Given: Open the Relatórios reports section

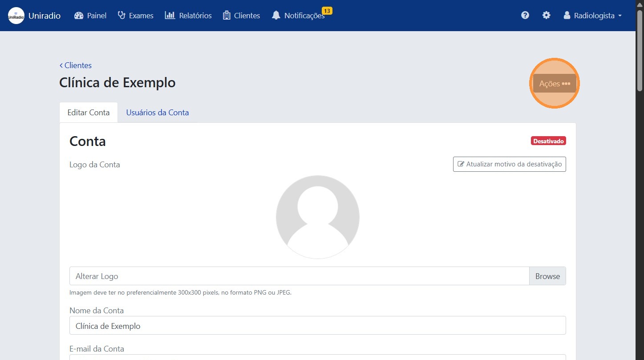Looking at the screenshot, I should [x=188, y=16].
